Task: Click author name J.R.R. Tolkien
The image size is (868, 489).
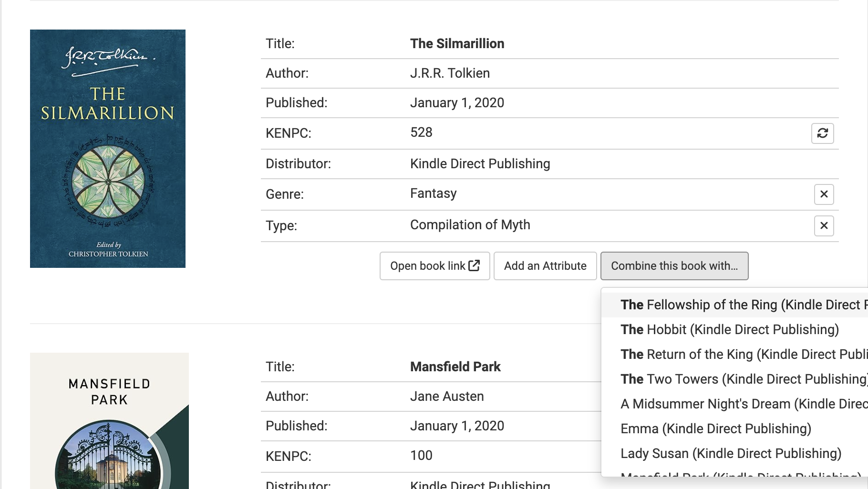Action: point(450,73)
